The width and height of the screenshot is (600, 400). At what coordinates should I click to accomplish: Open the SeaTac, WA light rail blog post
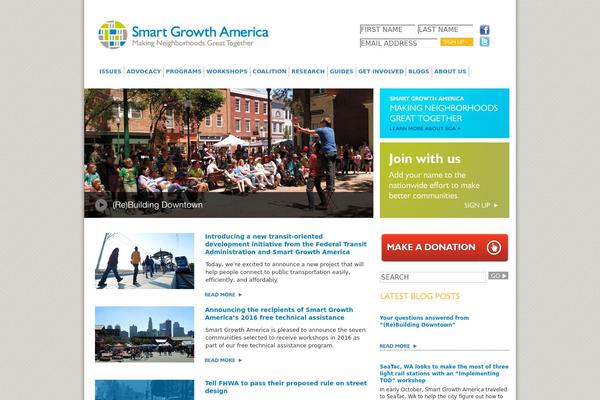(444, 373)
